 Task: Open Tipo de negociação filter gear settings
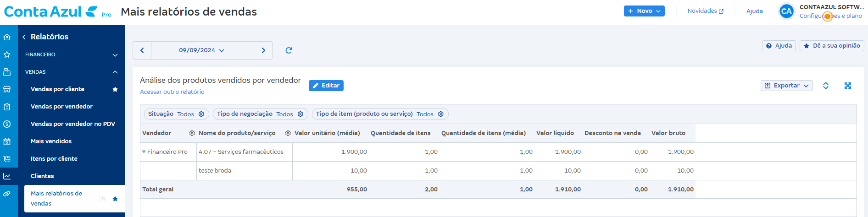(x=300, y=114)
